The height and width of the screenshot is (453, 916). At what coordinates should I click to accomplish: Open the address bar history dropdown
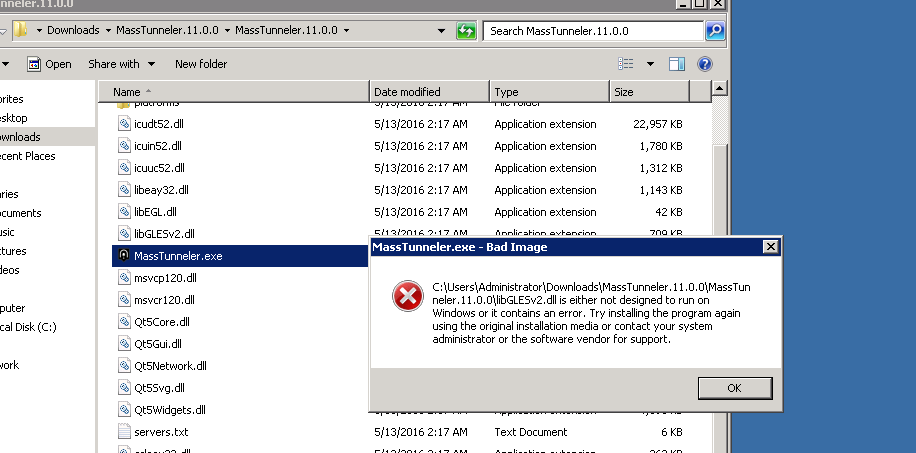(442, 30)
